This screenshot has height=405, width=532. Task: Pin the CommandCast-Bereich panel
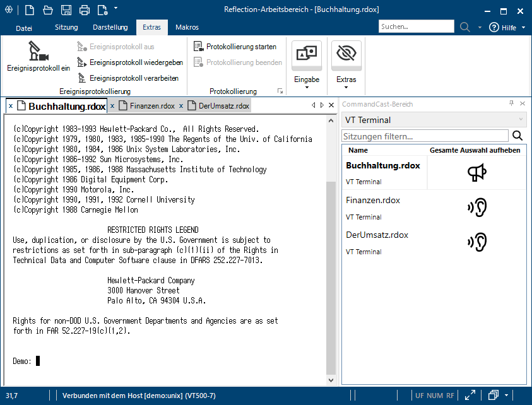point(512,103)
